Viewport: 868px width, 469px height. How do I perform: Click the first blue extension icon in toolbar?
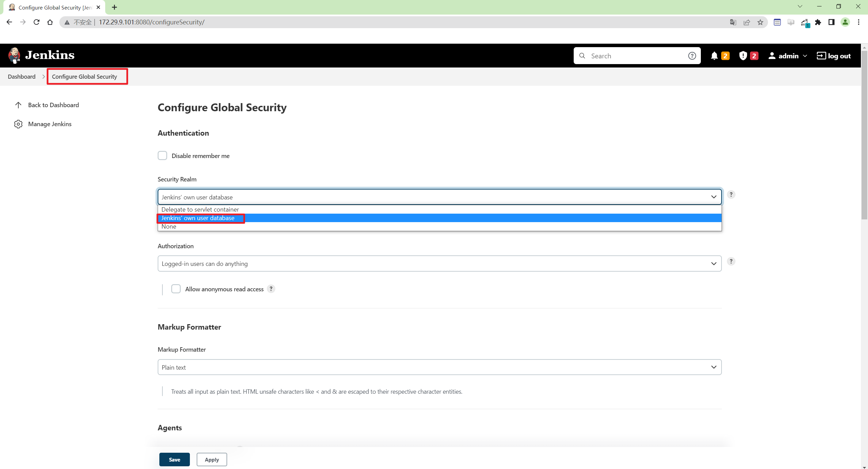click(777, 22)
